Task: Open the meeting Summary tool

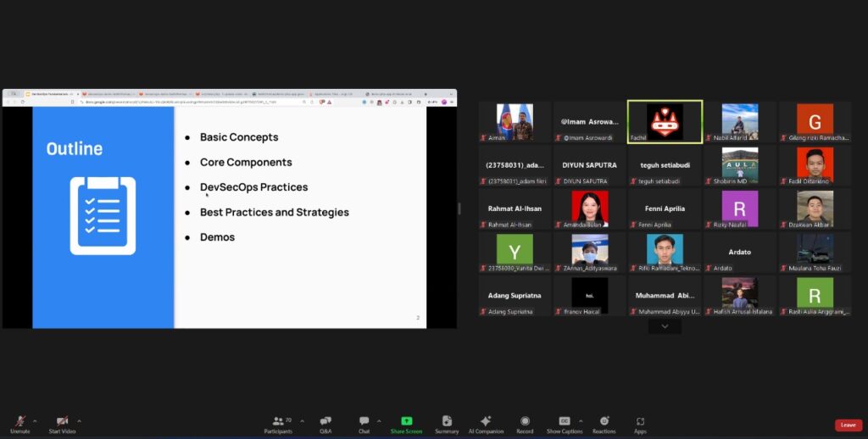Action: pyautogui.click(x=447, y=425)
